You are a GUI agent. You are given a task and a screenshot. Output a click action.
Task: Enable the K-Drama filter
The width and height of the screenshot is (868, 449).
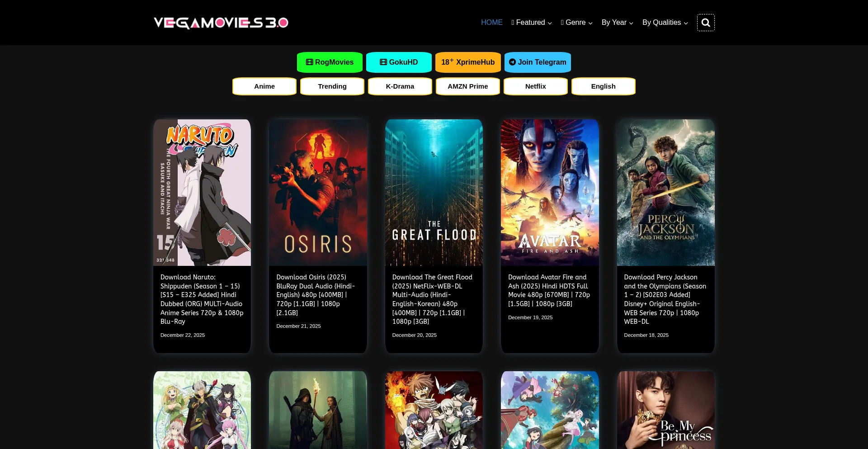click(x=400, y=86)
